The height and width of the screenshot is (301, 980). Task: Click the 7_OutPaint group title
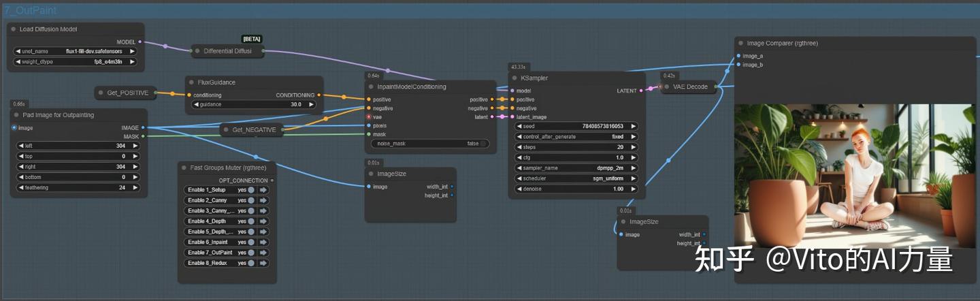30,10
